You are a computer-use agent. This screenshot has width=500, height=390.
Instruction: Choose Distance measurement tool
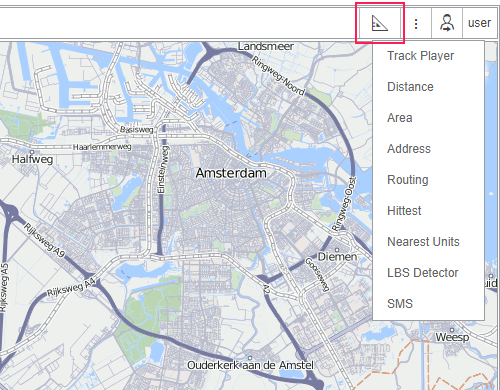pos(410,87)
